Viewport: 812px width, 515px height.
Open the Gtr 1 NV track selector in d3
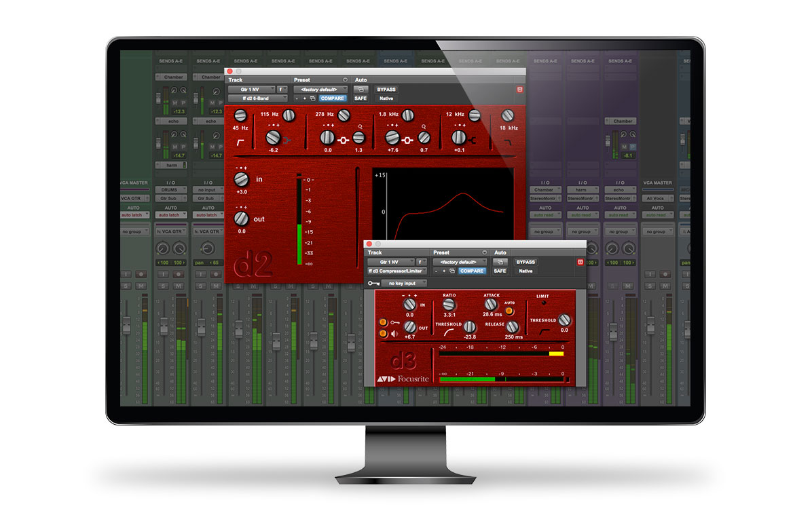coord(390,263)
